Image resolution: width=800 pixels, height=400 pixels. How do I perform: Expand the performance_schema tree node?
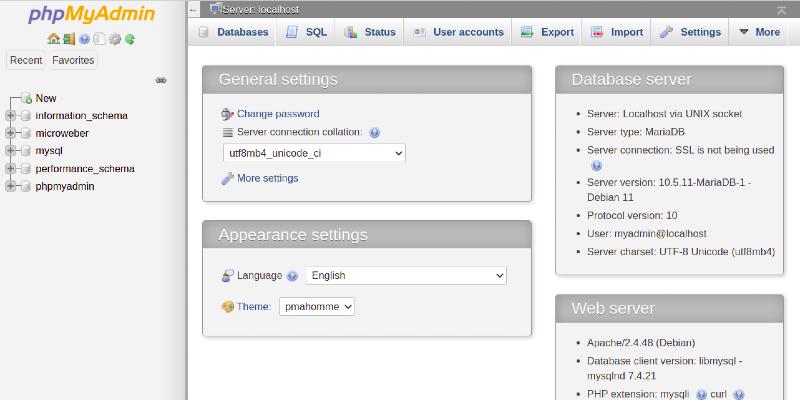pyautogui.click(x=11, y=168)
